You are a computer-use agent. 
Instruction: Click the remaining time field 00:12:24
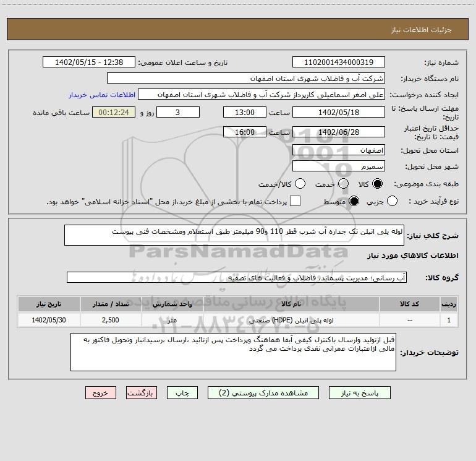click(x=114, y=112)
